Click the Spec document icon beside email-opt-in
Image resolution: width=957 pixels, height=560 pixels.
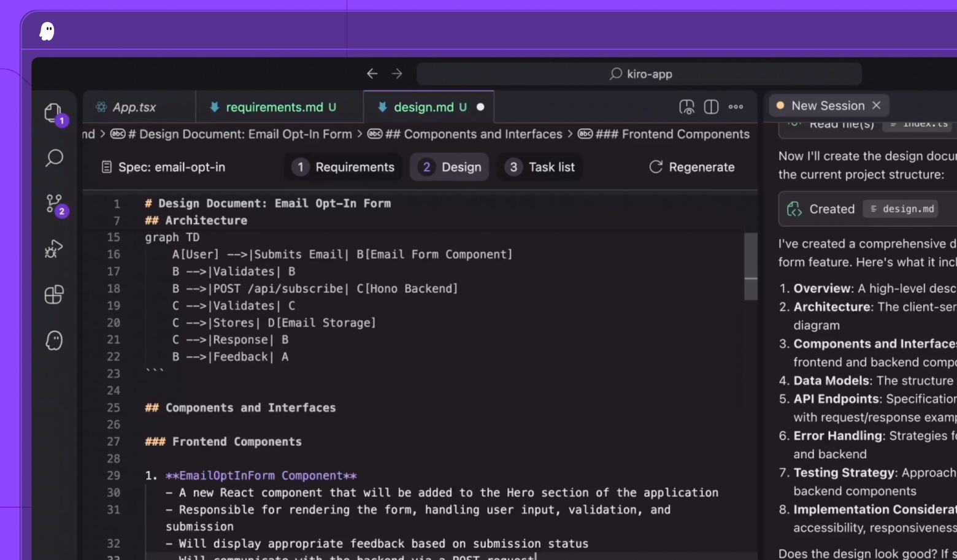(107, 167)
